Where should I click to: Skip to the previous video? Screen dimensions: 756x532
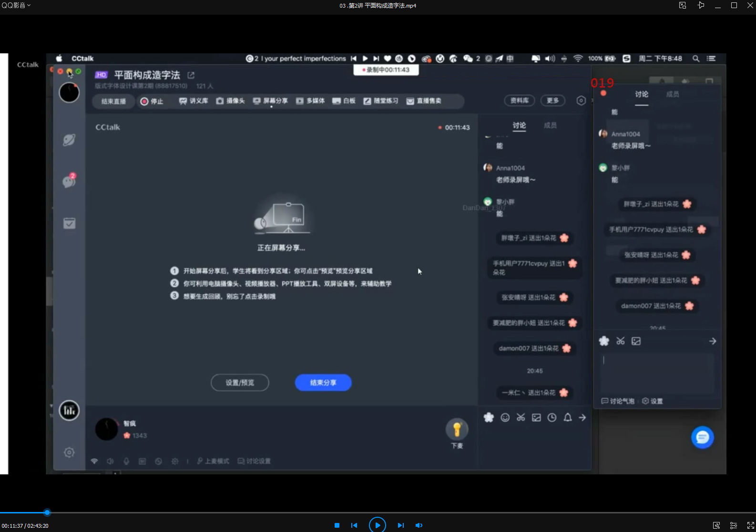354,525
